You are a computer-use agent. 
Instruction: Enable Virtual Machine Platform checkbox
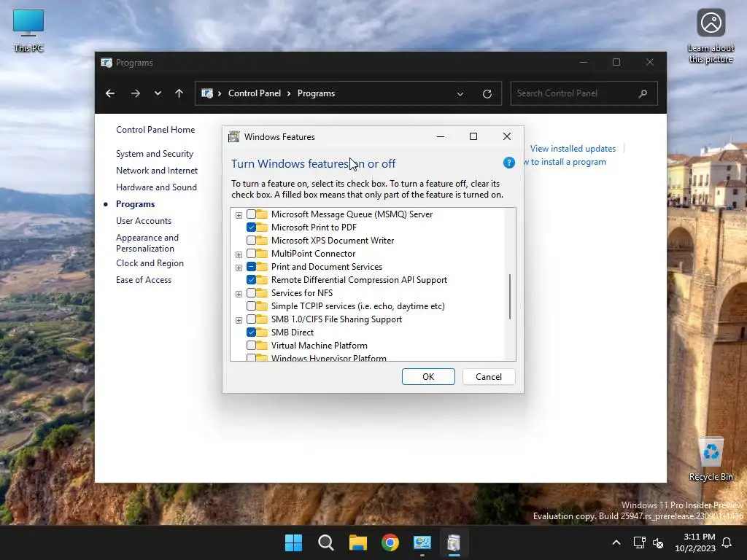click(x=251, y=345)
